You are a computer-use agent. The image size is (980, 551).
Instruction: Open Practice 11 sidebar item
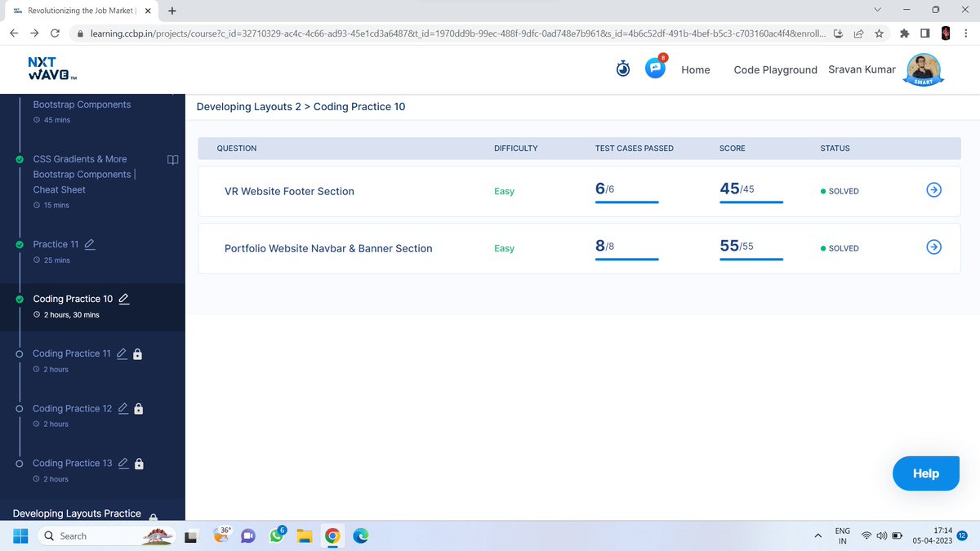[56, 244]
